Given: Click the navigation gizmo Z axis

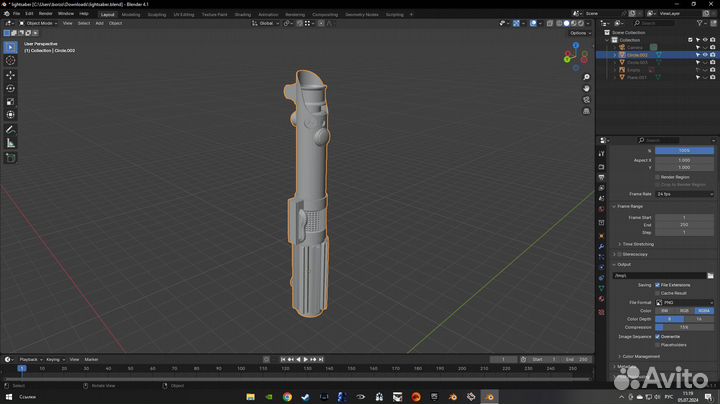Looking at the screenshot, I should pyautogui.click(x=576, y=45).
